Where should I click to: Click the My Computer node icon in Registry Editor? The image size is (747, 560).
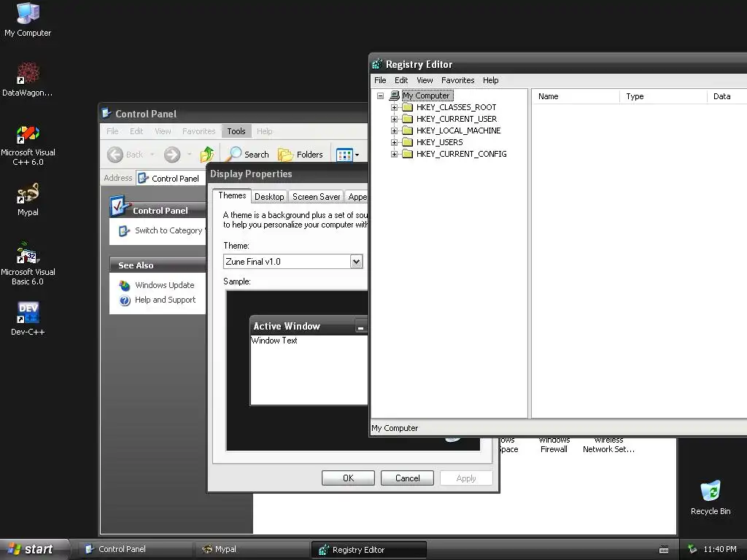tap(395, 96)
